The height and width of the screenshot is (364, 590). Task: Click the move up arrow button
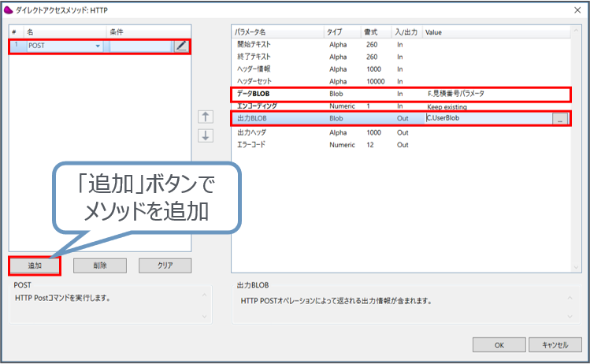205,117
